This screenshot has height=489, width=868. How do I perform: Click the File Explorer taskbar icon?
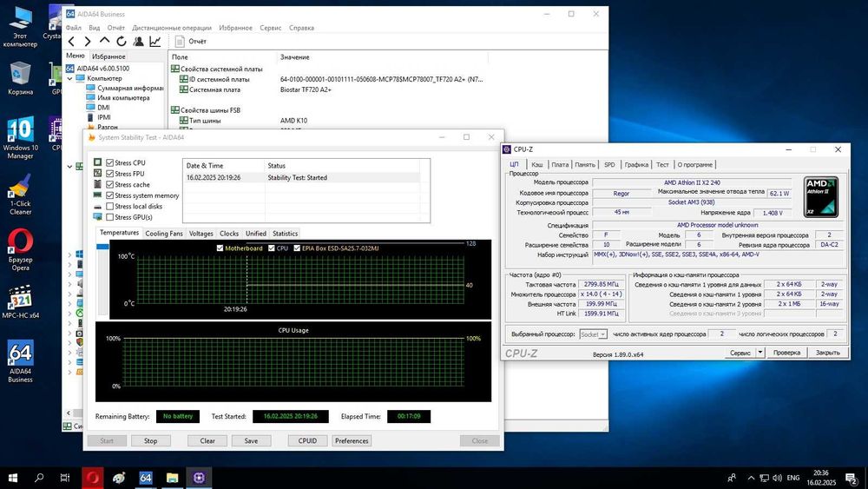click(172, 478)
